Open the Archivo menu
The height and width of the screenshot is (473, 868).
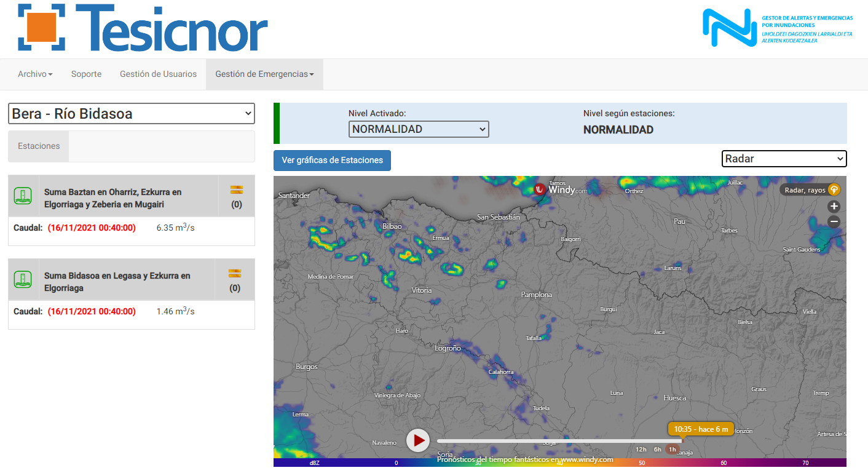pos(35,74)
